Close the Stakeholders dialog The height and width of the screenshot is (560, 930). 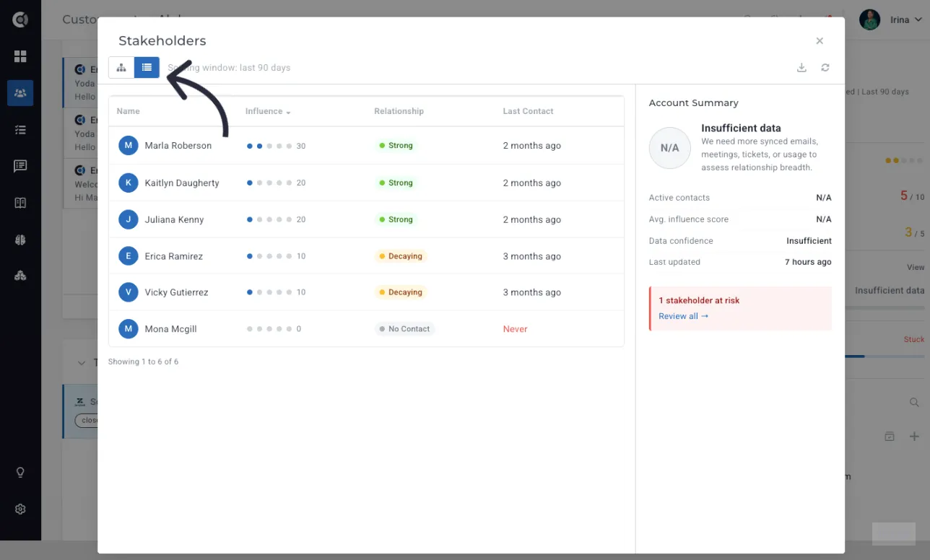coord(820,41)
